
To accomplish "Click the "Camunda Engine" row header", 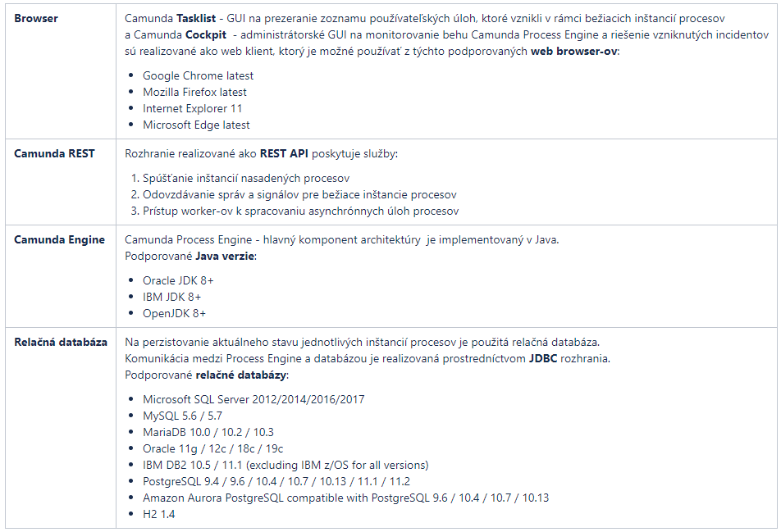I will pos(59,239).
